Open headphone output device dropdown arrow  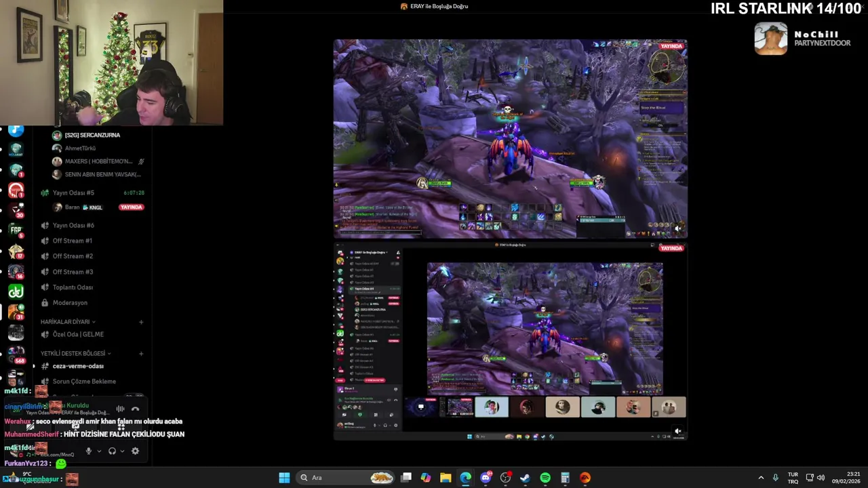123,451
